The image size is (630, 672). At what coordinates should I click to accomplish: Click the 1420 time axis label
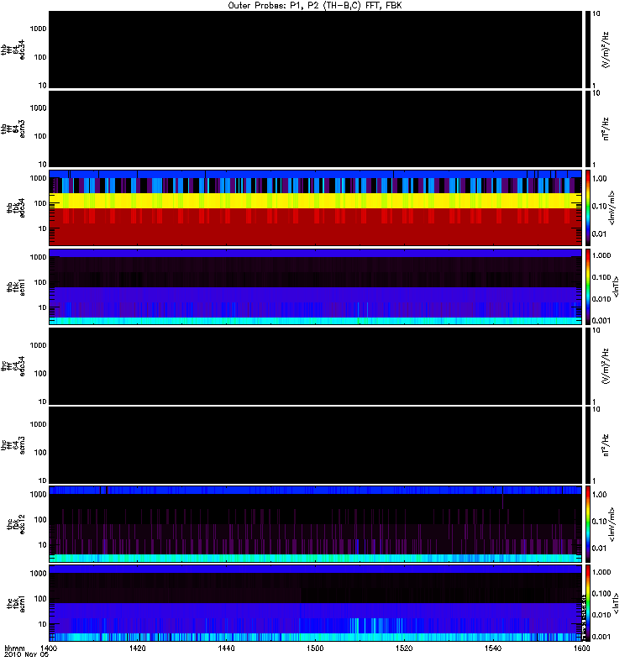point(137,648)
